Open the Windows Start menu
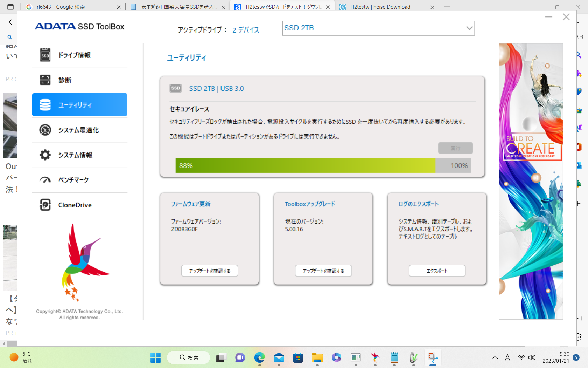The height and width of the screenshot is (368, 588). tap(155, 357)
